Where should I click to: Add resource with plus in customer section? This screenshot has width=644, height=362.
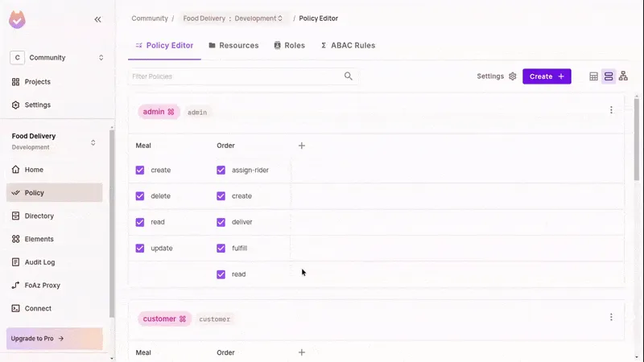coord(301,352)
